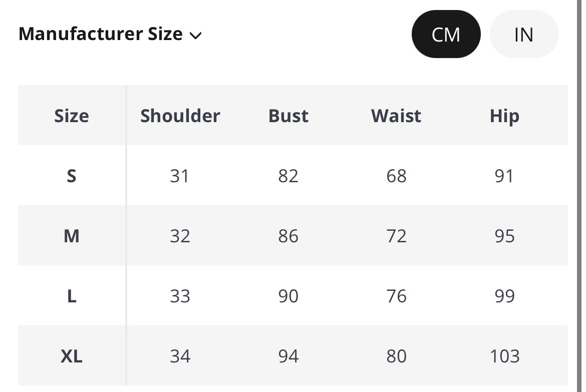Viewport: 586px width, 392px height.
Task: Select the S size row label
Action: pyautogui.click(x=72, y=176)
